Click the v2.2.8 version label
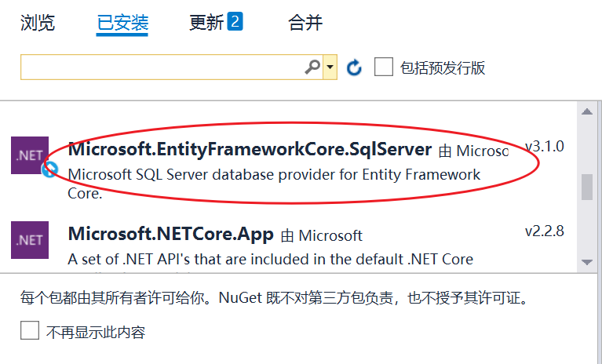Image resolution: width=602 pixels, height=364 pixels. click(544, 231)
